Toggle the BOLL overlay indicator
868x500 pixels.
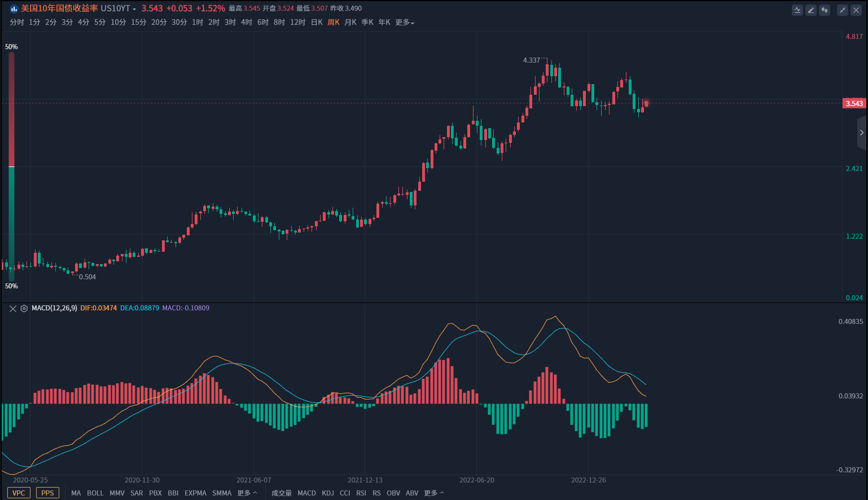(95, 493)
